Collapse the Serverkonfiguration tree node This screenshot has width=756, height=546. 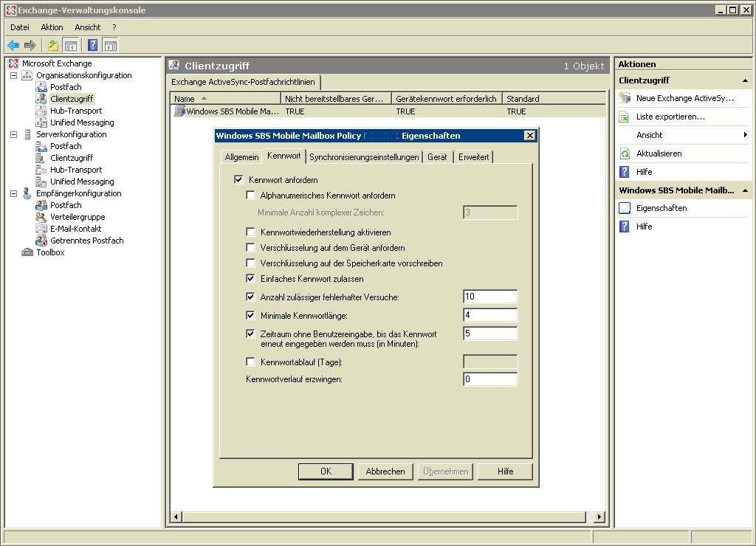click(x=13, y=134)
